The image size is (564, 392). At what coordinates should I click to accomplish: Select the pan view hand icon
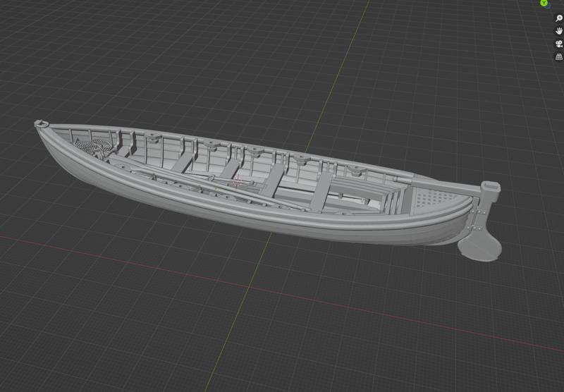(x=559, y=31)
